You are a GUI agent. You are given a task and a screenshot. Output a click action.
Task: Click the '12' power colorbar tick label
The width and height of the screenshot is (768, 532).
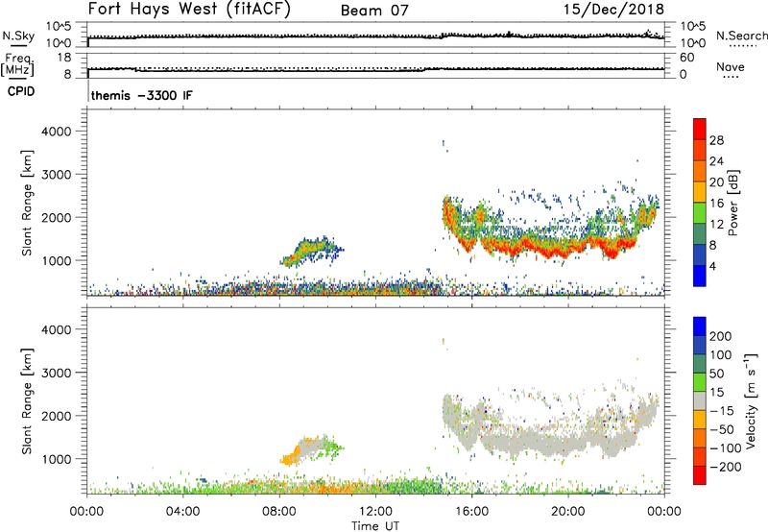tap(716, 225)
